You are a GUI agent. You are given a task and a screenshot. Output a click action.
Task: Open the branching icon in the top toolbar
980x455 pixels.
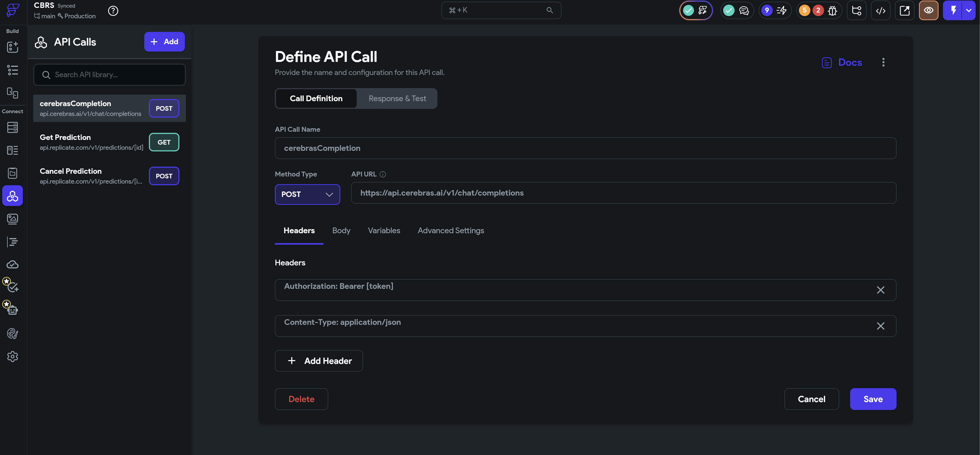pos(857,10)
